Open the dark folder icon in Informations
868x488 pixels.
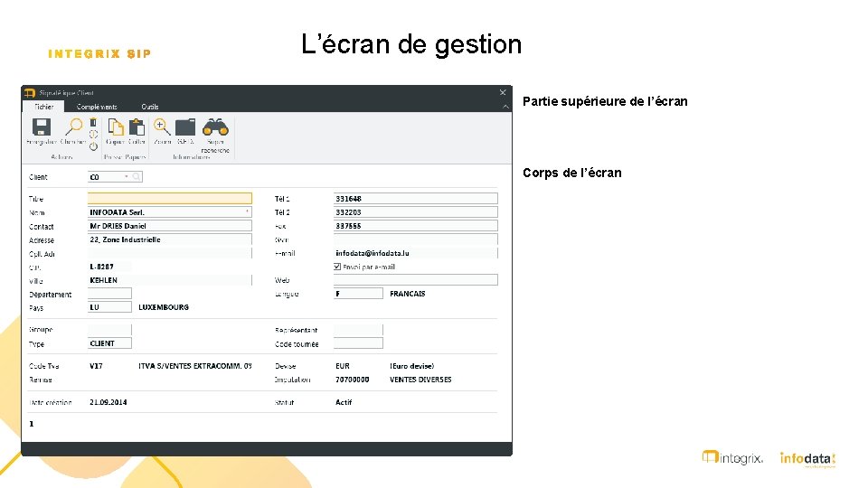(185, 127)
